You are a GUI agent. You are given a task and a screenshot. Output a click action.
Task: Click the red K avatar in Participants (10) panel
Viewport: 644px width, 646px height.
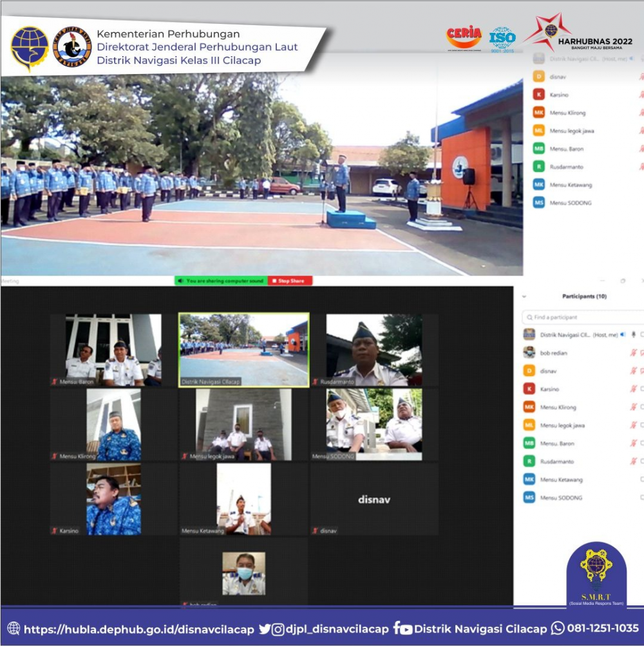point(529,389)
